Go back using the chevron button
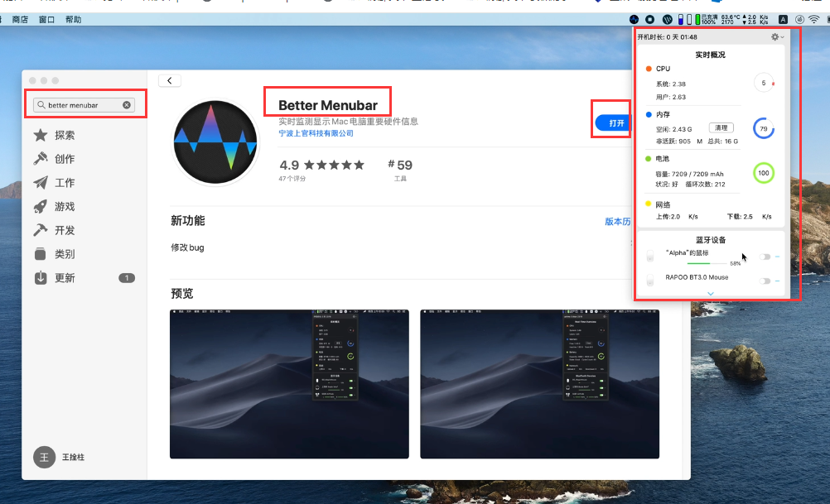This screenshot has width=830, height=504. (169, 80)
